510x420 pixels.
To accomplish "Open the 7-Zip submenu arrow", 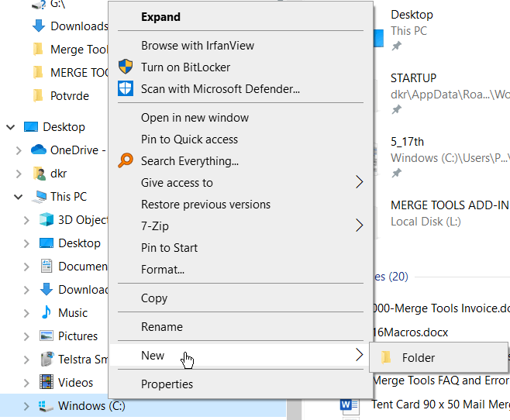I will (359, 225).
